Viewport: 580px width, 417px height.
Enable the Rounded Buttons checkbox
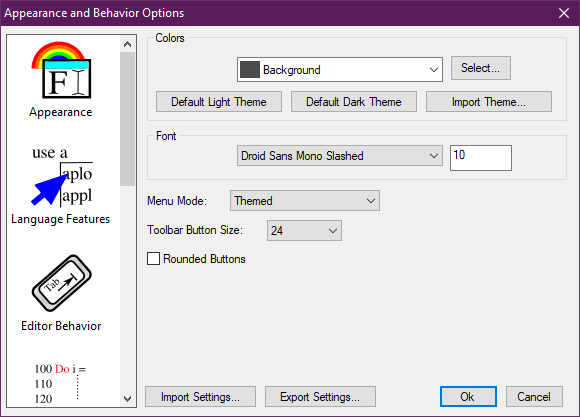pyautogui.click(x=154, y=259)
